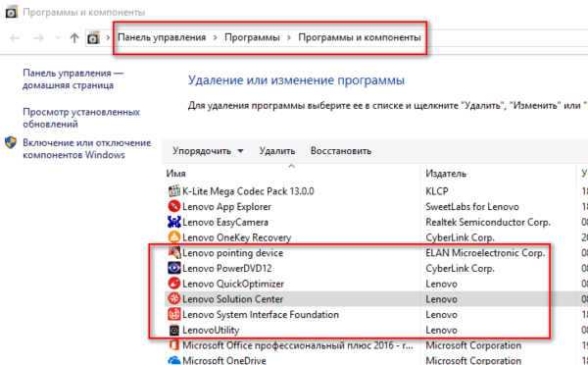The image size is (588, 365).
Task: Open the recent locations dropdown arrow
Action: coord(58,38)
